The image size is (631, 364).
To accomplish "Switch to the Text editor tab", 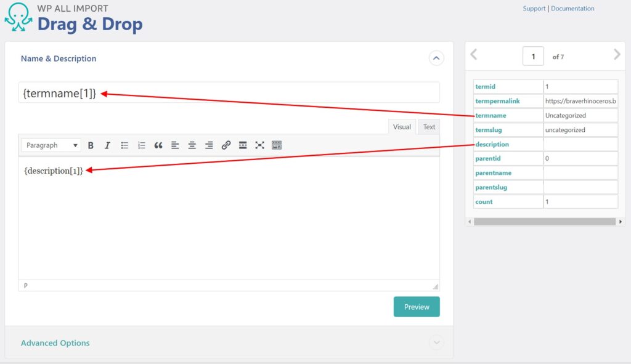I will tap(429, 127).
